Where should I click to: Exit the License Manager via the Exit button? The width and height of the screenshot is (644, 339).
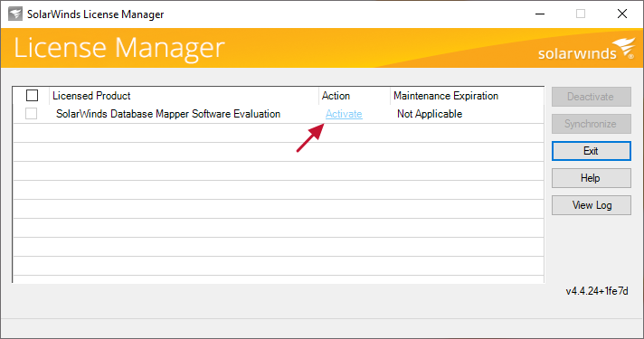pyautogui.click(x=591, y=151)
